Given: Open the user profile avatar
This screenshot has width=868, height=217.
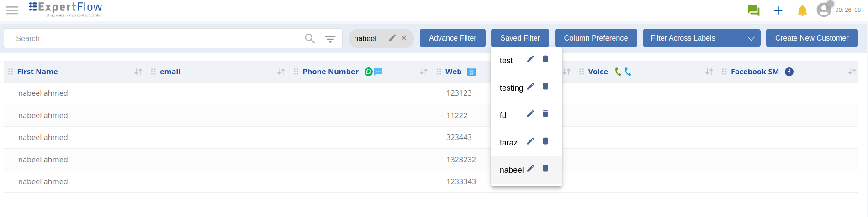Looking at the screenshot, I should [x=824, y=10].
